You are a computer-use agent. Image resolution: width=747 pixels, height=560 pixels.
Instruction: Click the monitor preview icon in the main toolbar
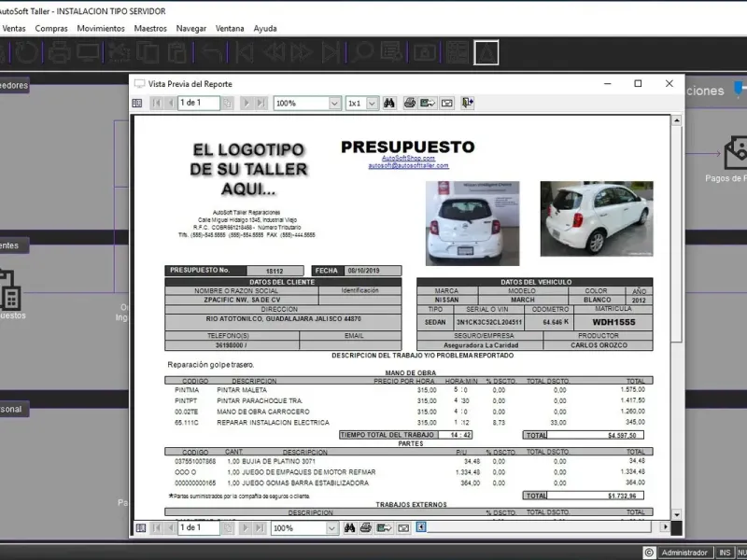pos(89,52)
